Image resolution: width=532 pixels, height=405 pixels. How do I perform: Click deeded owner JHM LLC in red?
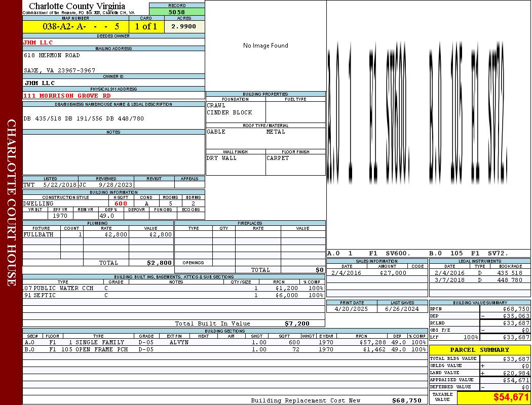click(x=38, y=43)
